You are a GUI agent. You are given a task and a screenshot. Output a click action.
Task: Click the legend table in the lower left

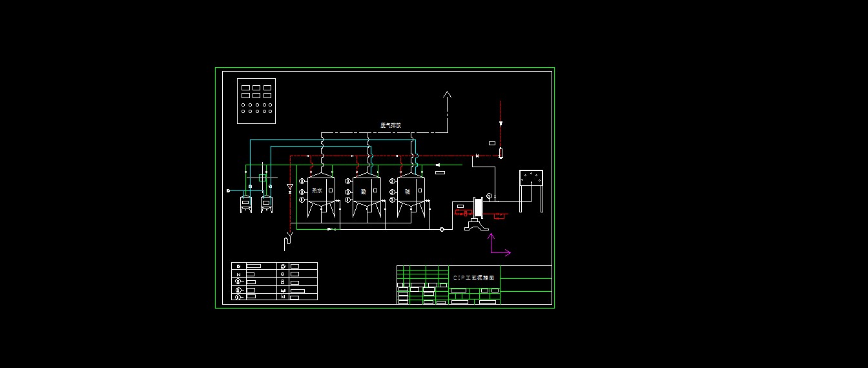tap(274, 281)
